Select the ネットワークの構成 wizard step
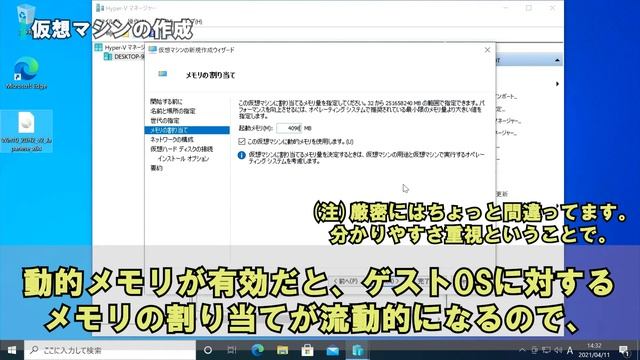 click(171, 140)
